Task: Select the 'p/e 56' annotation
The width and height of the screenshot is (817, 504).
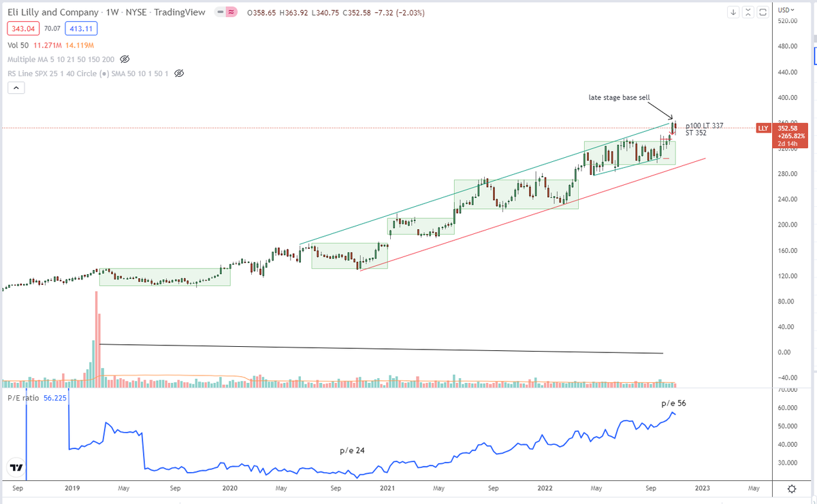Action: coord(673,403)
